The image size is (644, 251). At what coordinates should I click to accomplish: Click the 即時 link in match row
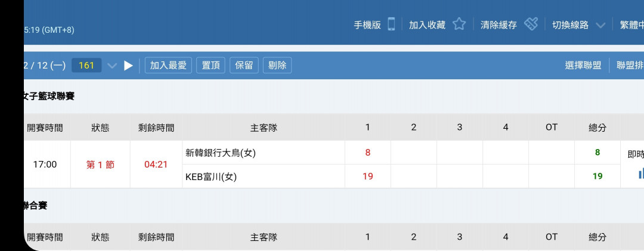(x=636, y=154)
